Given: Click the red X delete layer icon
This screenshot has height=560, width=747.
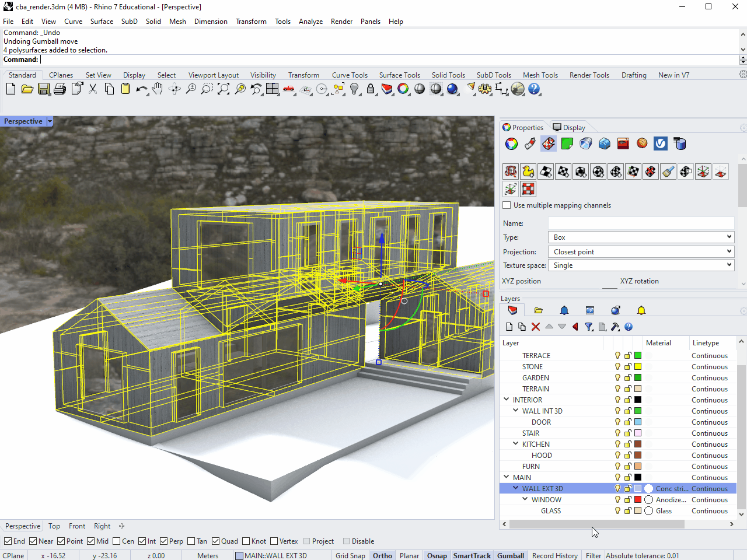Looking at the screenshot, I should (536, 327).
